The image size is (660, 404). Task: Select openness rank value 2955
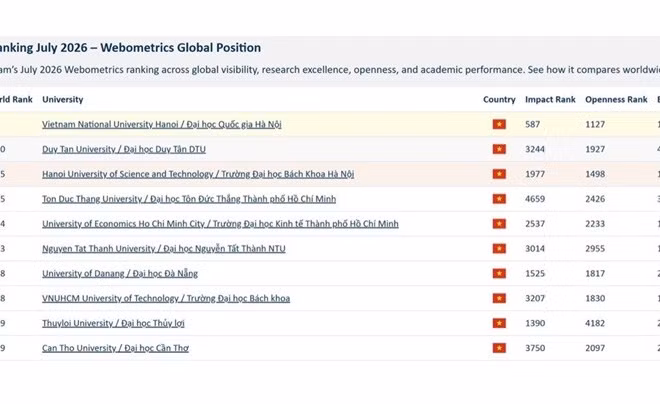click(595, 248)
